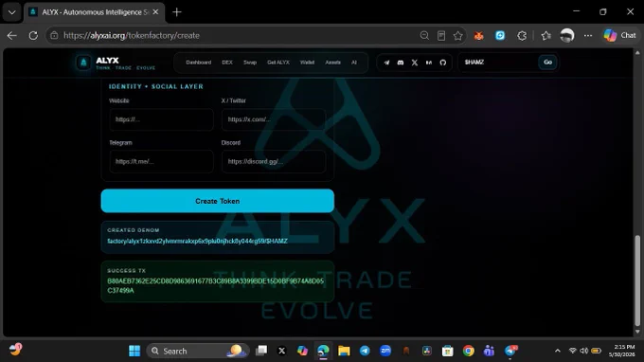Open the blue square browser extension icon

coord(500,36)
